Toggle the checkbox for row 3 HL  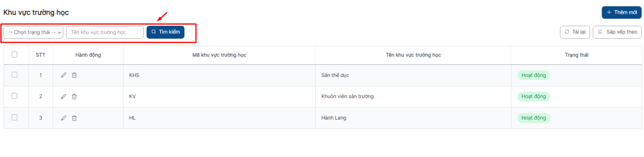[14, 117]
